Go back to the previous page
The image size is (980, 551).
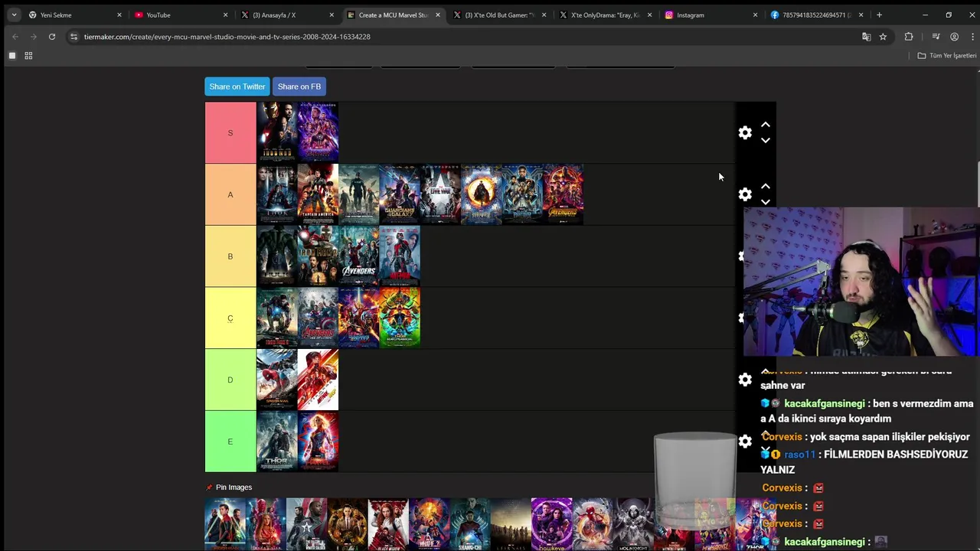[x=15, y=37]
